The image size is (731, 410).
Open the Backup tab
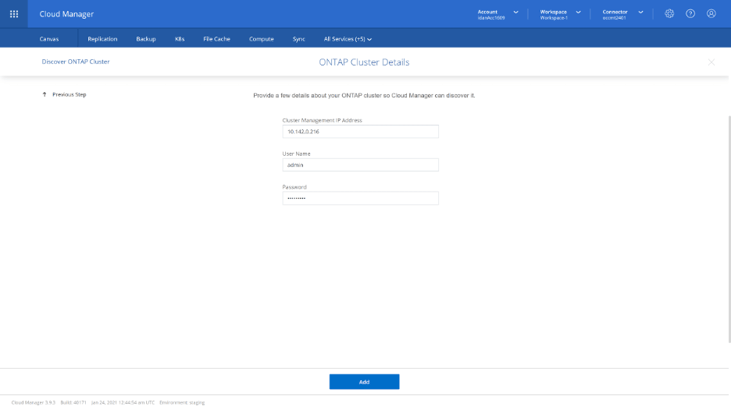146,39
